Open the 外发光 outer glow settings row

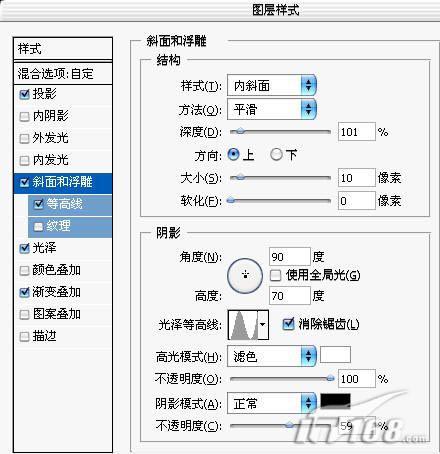(63, 138)
